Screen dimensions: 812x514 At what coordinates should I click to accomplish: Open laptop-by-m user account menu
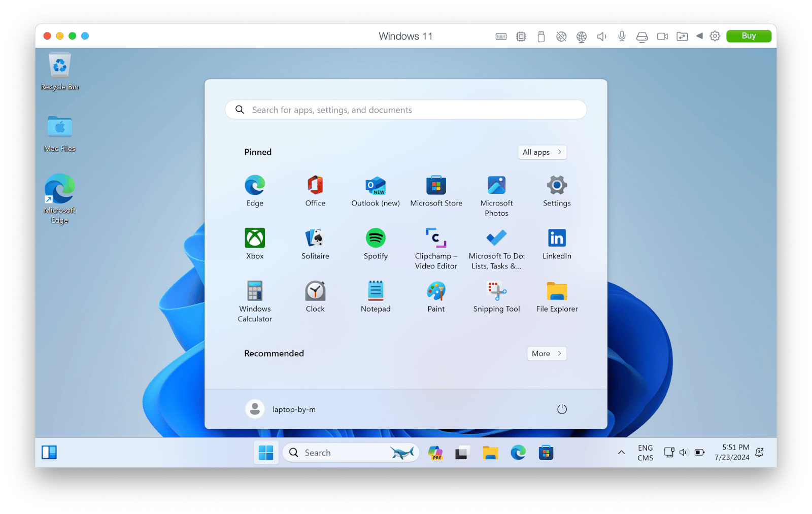click(x=280, y=409)
